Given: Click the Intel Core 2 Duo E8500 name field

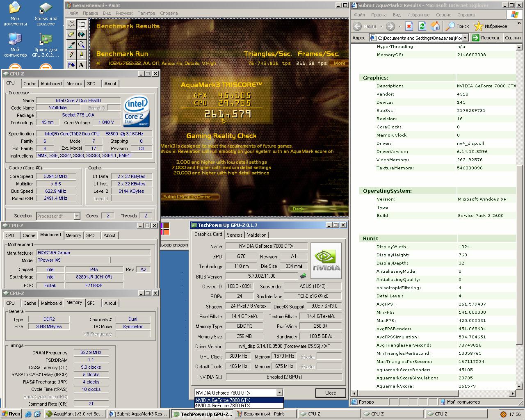Looking at the screenshot, I should point(78,100).
